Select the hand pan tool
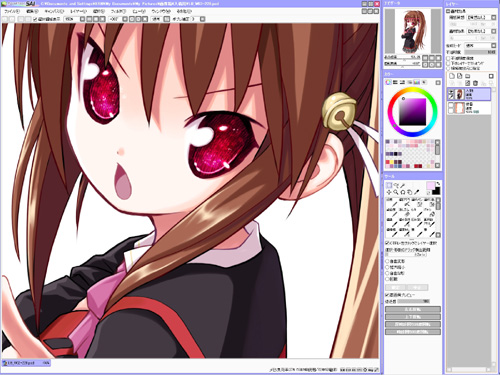This screenshot has height=375, width=500. [x=410, y=192]
